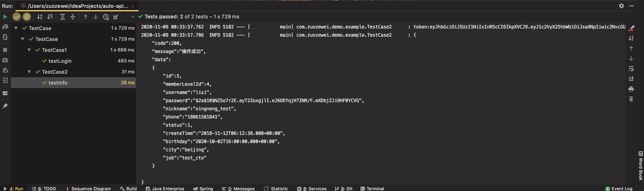644x191 pixels.
Task: Hide the Run tool window
Action: click(x=632, y=6)
